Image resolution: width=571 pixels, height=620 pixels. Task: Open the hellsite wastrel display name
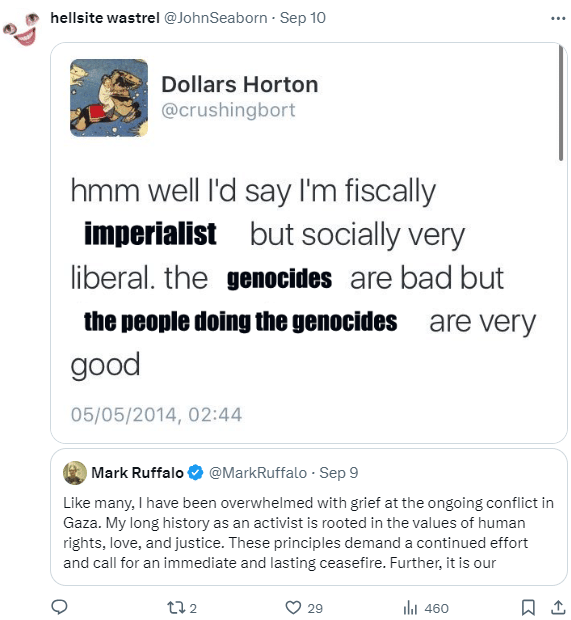[105, 18]
